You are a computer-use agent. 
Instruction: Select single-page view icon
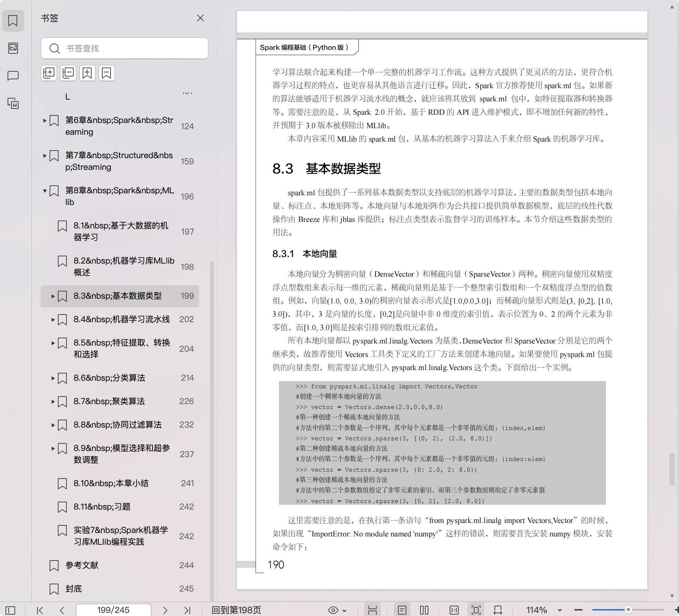click(x=402, y=610)
